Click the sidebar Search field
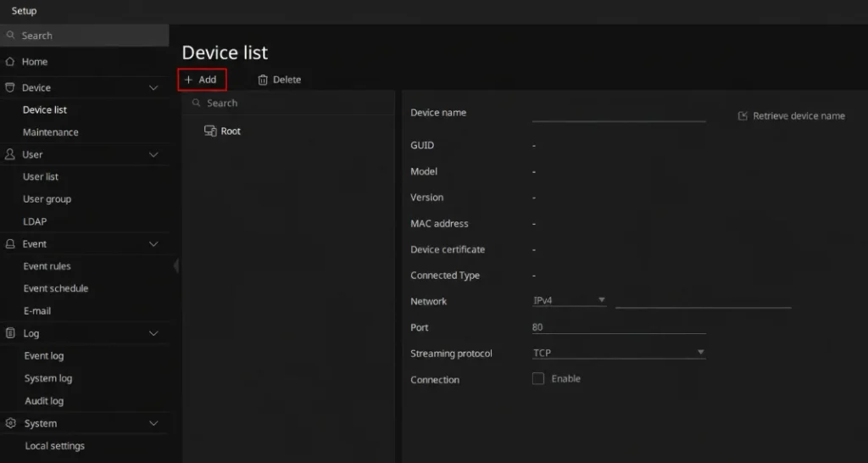Screen dimensions: 868x463 (x=84, y=35)
